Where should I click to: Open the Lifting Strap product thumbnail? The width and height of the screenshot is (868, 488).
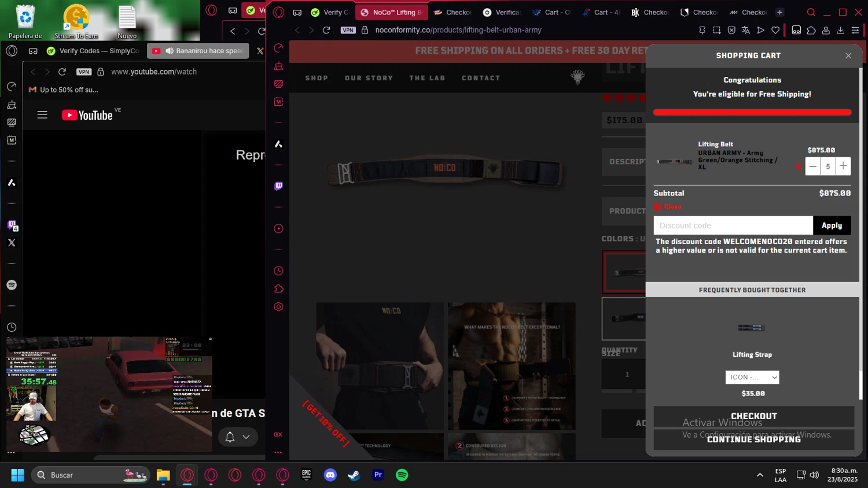pos(752,328)
